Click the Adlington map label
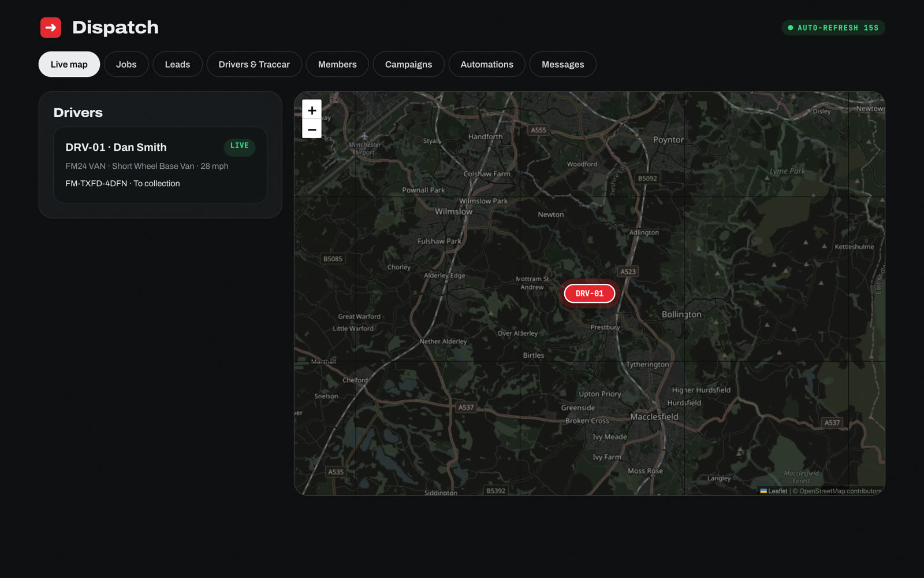The height and width of the screenshot is (578, 924). pyautogui.click(x=644, y=232)
